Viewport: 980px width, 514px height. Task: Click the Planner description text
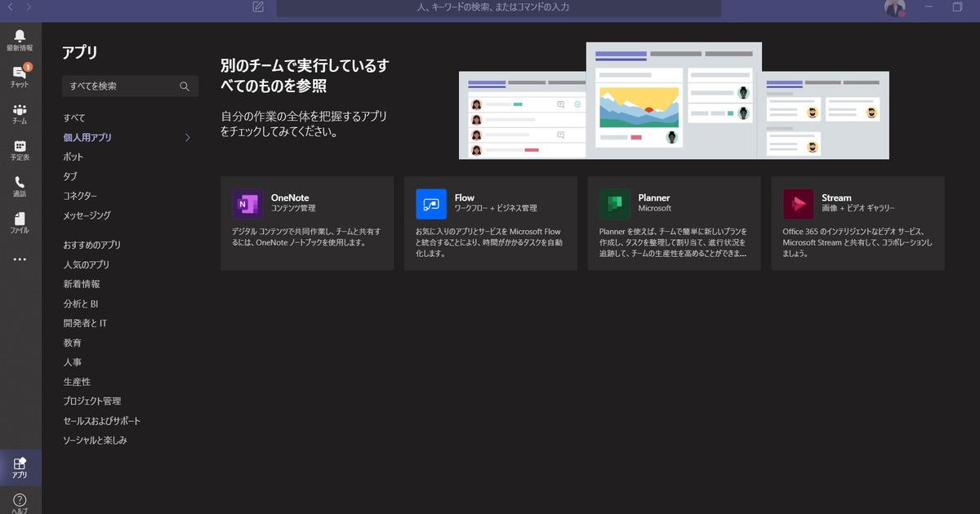673,242
